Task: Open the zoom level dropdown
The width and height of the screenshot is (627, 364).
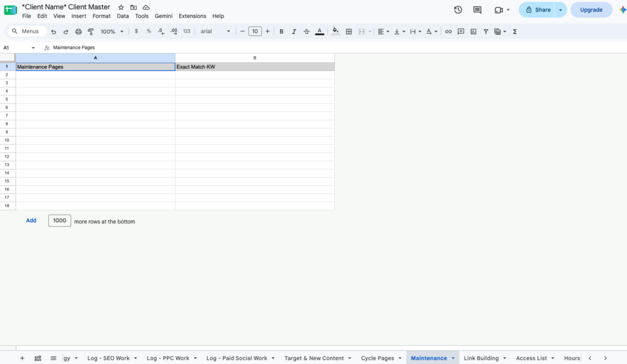Action: tap(111, 32)
